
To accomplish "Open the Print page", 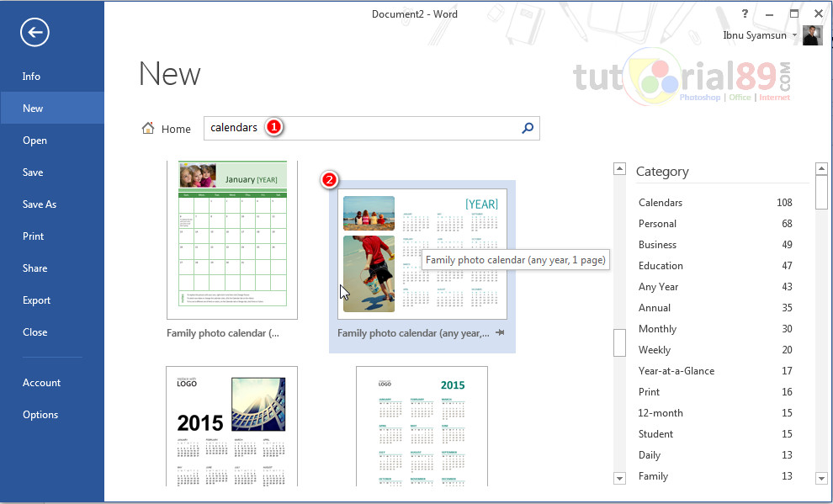I will click(33, 236).
